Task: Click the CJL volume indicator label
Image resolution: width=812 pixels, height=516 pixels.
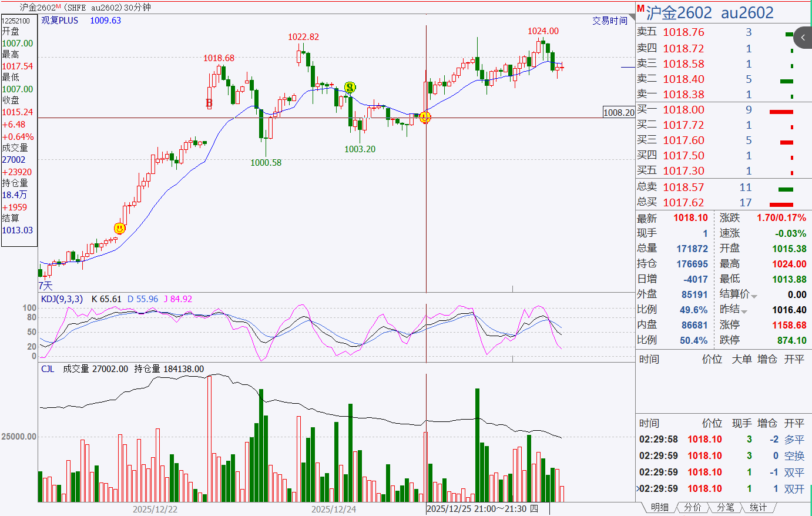Action: pyautogui.click(x=48, y=369)
